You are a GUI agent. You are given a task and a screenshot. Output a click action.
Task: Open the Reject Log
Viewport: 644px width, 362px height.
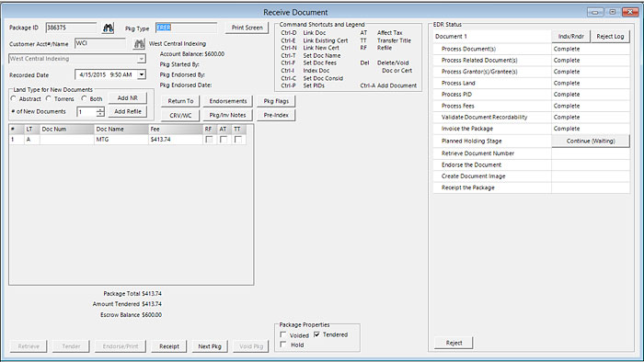610,36
